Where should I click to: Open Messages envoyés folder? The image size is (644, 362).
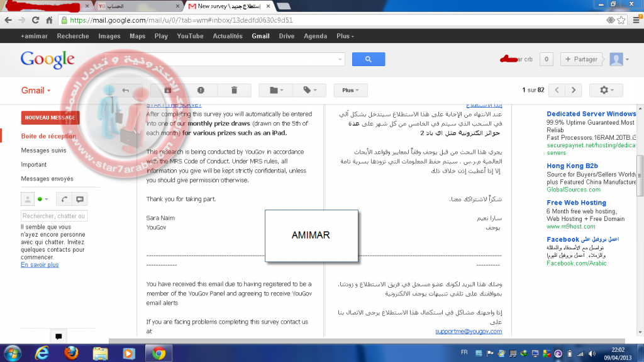pyautogui.click(x=47, y=179)
